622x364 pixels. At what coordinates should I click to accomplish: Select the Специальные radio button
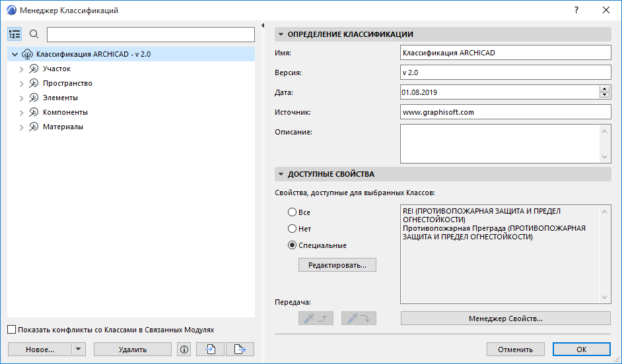[292, 245]
